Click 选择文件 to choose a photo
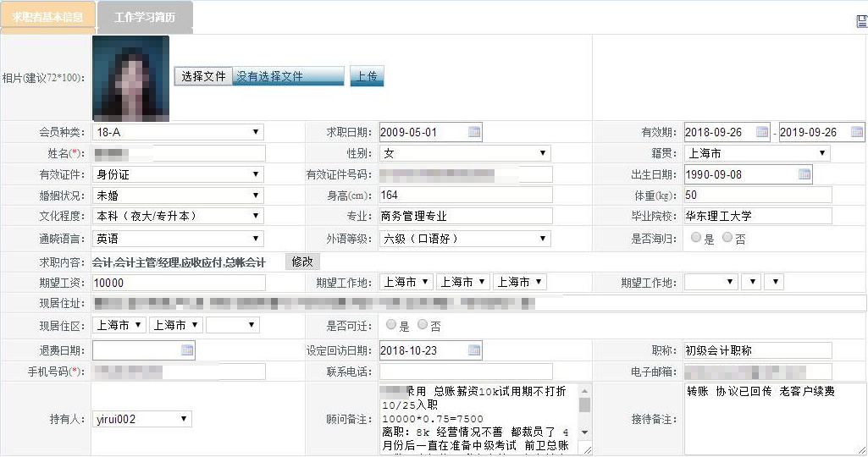The height and width of the screenshot is (457, 868). (x=203, y=76)
